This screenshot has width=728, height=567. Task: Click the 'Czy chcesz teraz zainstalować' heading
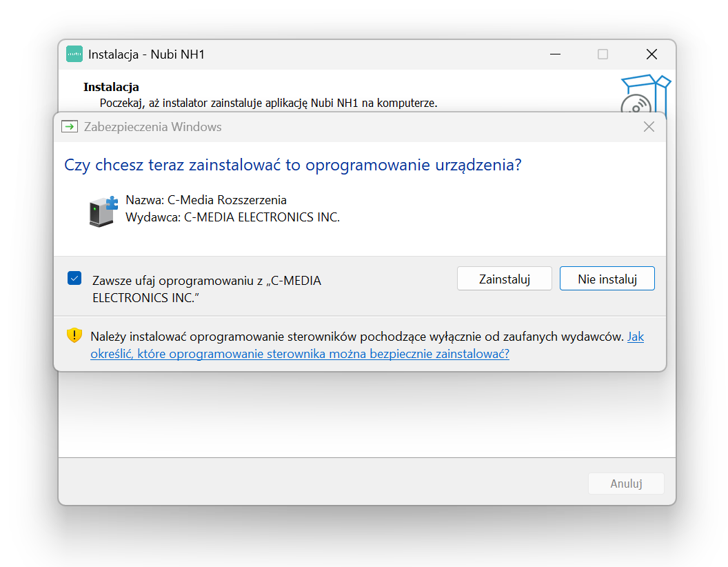click(292, 166)
